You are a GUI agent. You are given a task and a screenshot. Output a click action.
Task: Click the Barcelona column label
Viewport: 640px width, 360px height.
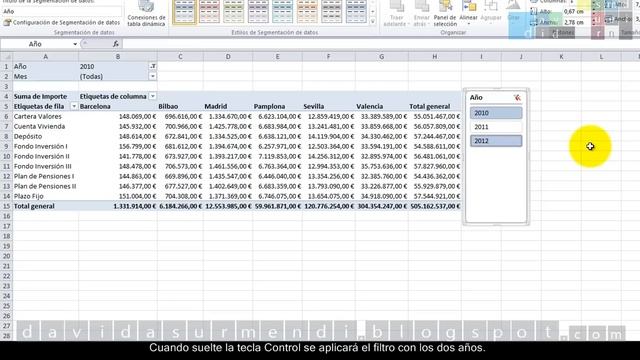(95, 106)
